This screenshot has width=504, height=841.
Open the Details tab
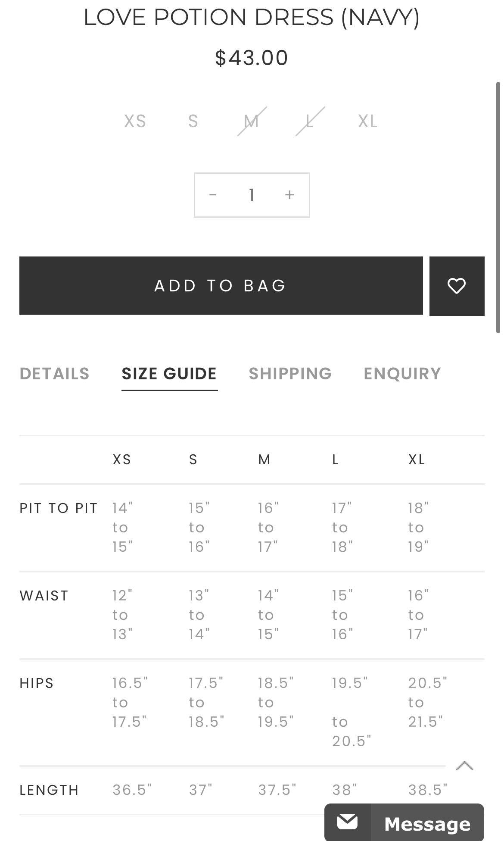54,374
